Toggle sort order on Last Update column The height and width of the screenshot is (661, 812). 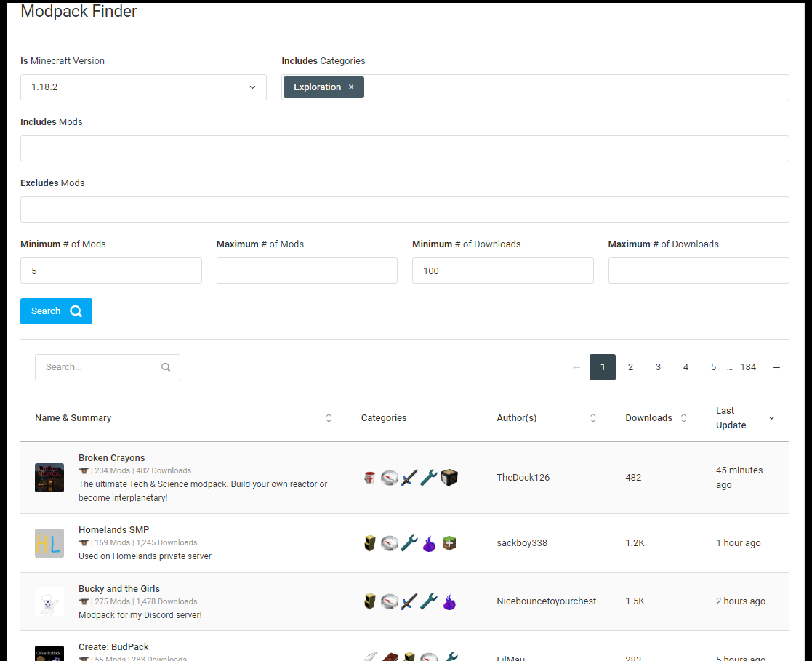771,418
